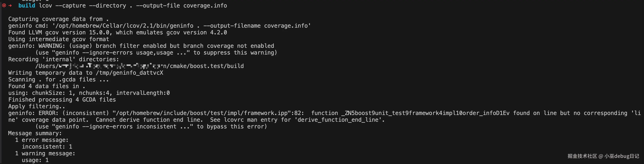Click the 小巫debug日记 watermark text
Image resolution: width=644 pixels, height=164 pixels.
[622, 156]
